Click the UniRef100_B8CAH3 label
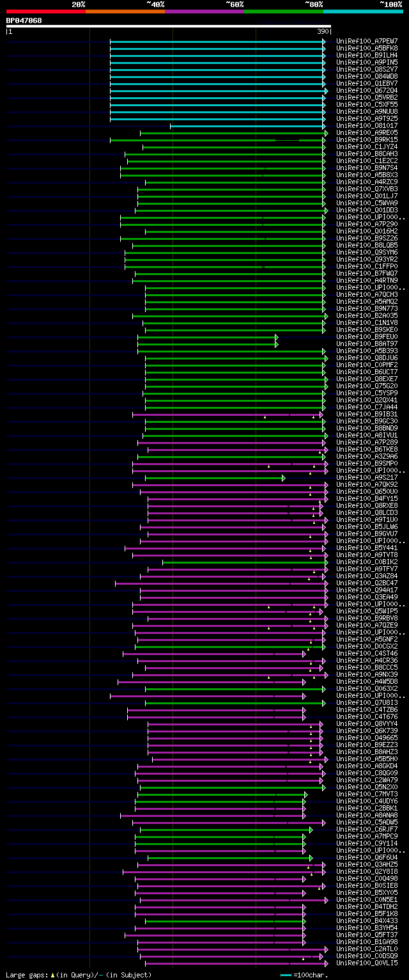This screenshot has height=980, width=409. click(367, 154)
